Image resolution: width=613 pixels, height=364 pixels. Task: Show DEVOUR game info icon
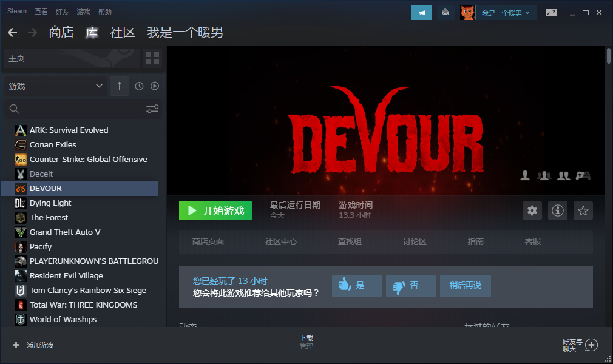coord(558,211)
